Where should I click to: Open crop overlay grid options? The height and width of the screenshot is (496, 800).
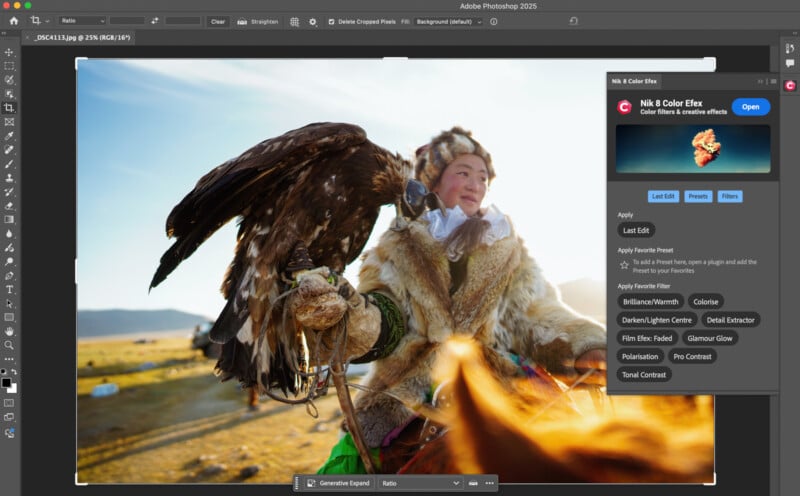[x=294, y=21]
